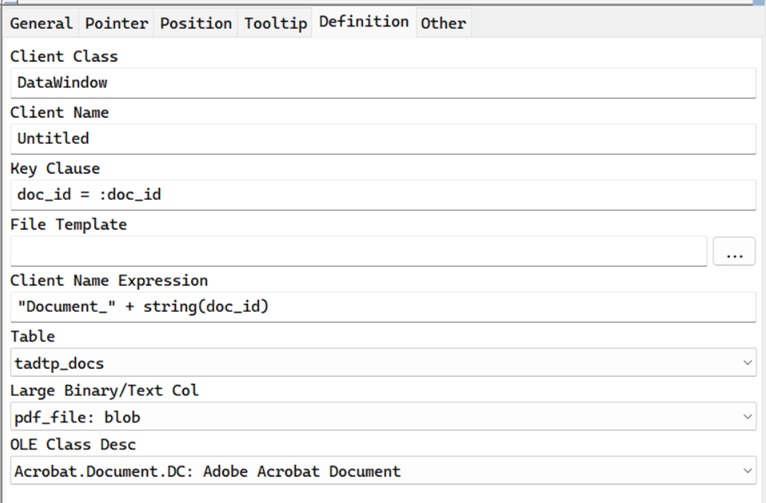The image size is (766, 503).
Task: Click the empty File Template field
Action: [x=359, y=251]
